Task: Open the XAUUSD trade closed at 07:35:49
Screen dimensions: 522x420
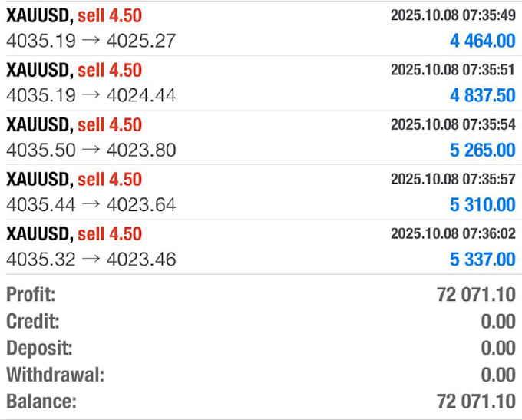Action: click(261, 28)
